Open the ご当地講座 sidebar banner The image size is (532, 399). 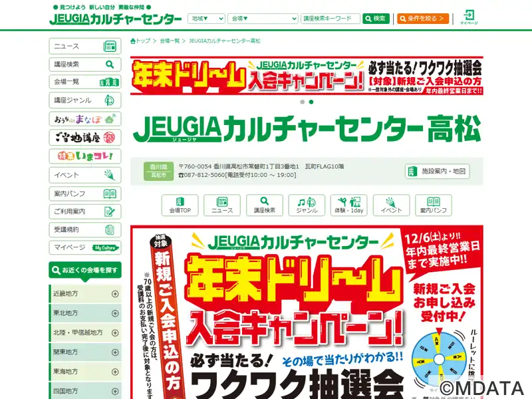pos(85,138)
